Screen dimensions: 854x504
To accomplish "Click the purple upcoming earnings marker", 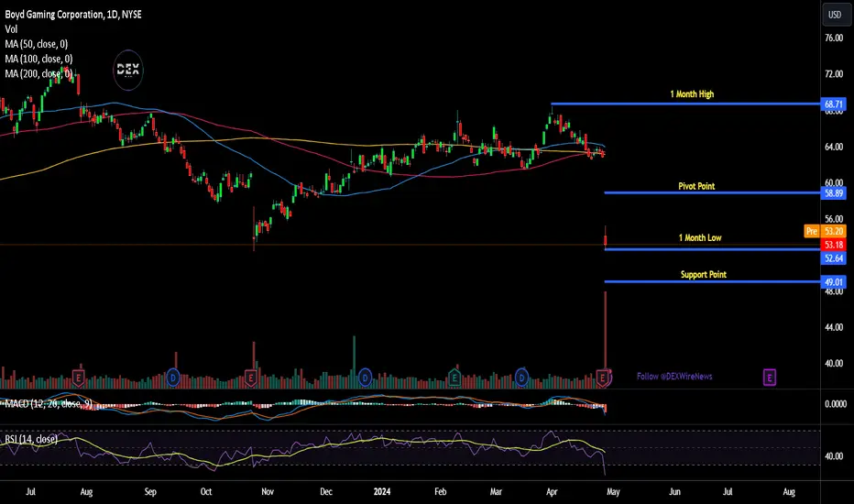I will [769, 377].
